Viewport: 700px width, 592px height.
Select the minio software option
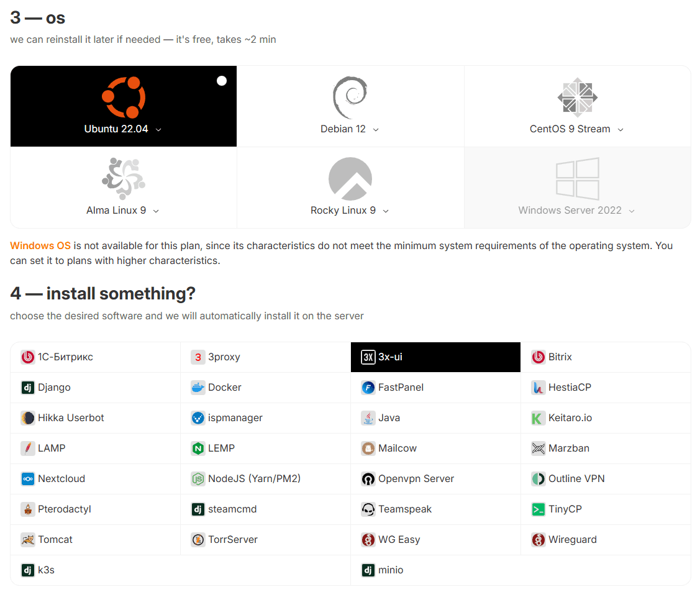[x=391, y=570]
